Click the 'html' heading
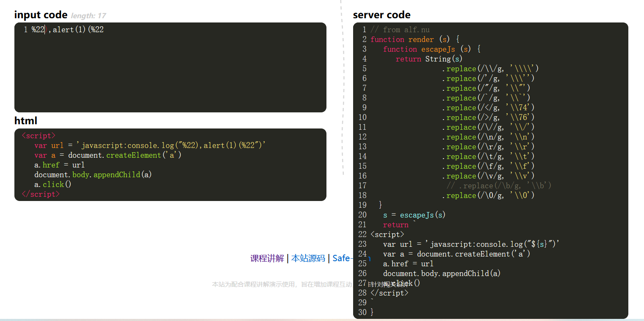Screen dimensions: 644x321 click(x=26, y=121)
